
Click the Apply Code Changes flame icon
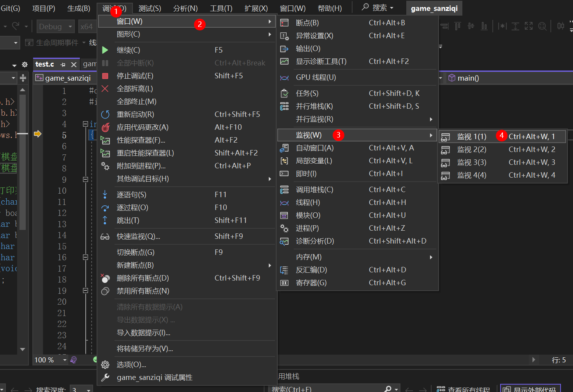(105, 127)
